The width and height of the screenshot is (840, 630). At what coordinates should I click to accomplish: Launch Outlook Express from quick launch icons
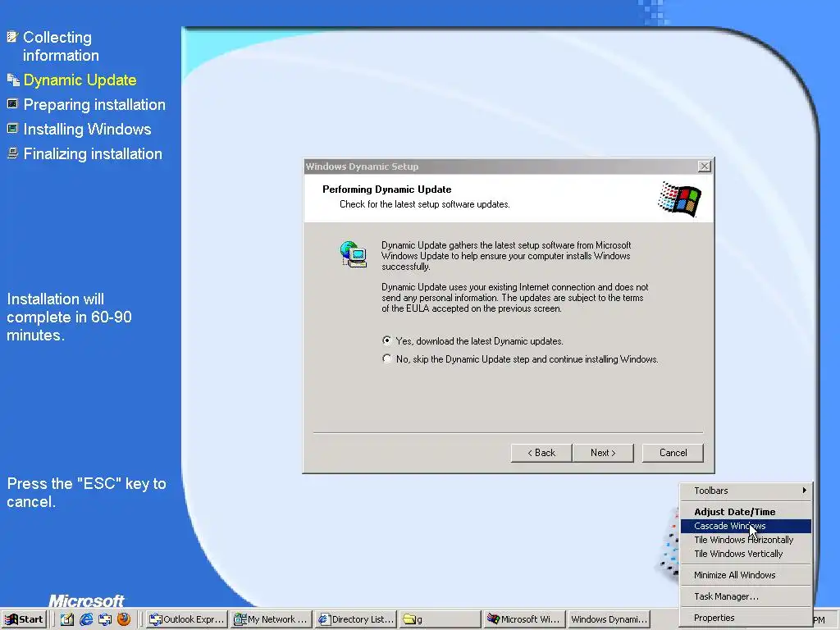104,619
